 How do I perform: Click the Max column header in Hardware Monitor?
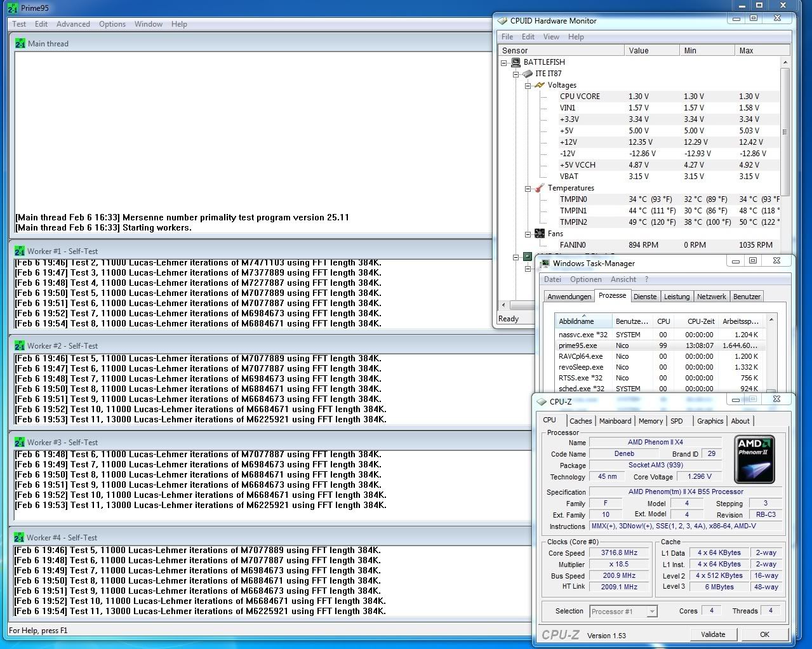pyautogui.click(x=762, y=50)
